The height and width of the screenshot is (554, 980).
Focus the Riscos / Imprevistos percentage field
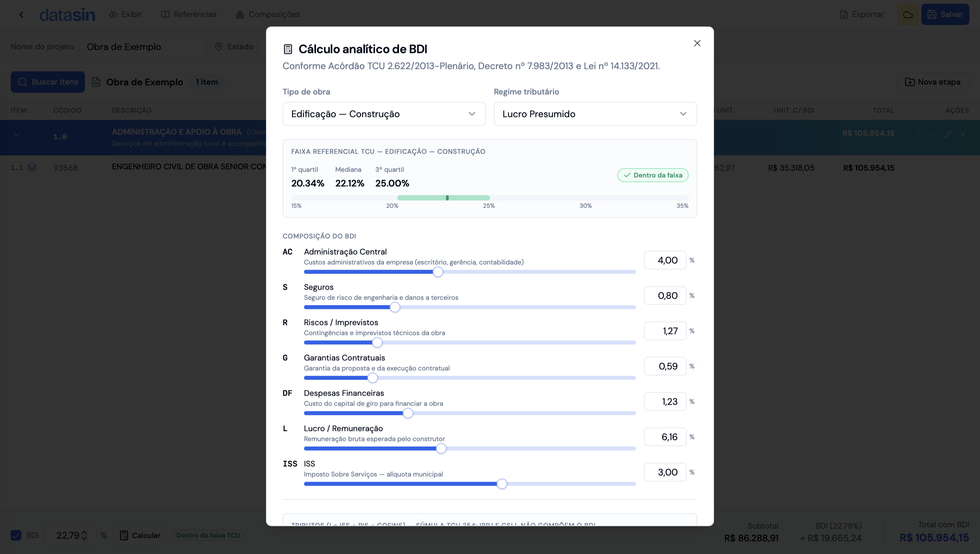coord(665,331)
